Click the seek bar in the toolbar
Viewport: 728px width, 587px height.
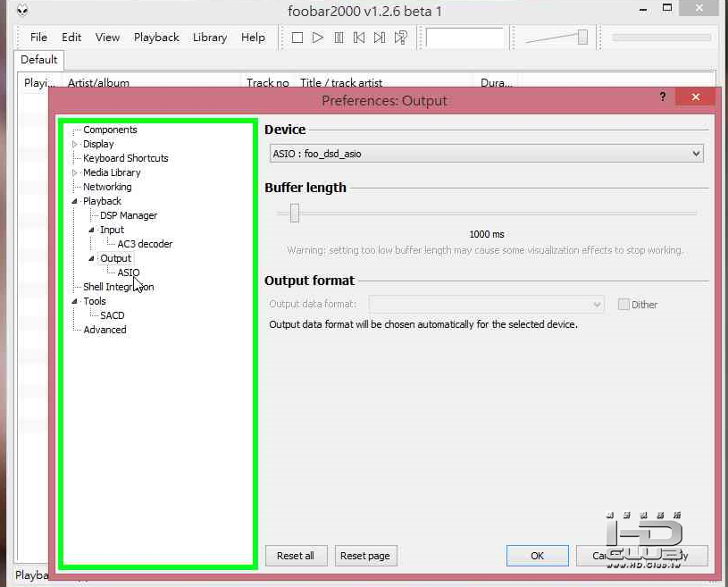point(661,38)
